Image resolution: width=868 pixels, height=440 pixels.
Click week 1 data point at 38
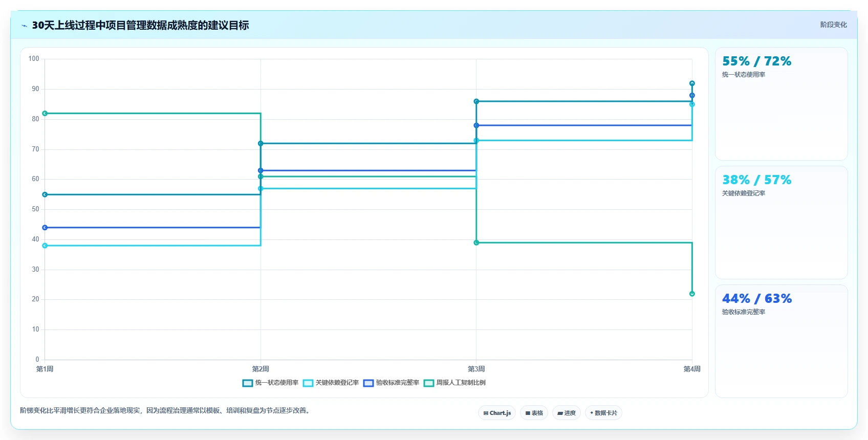[x=45, y=246]
